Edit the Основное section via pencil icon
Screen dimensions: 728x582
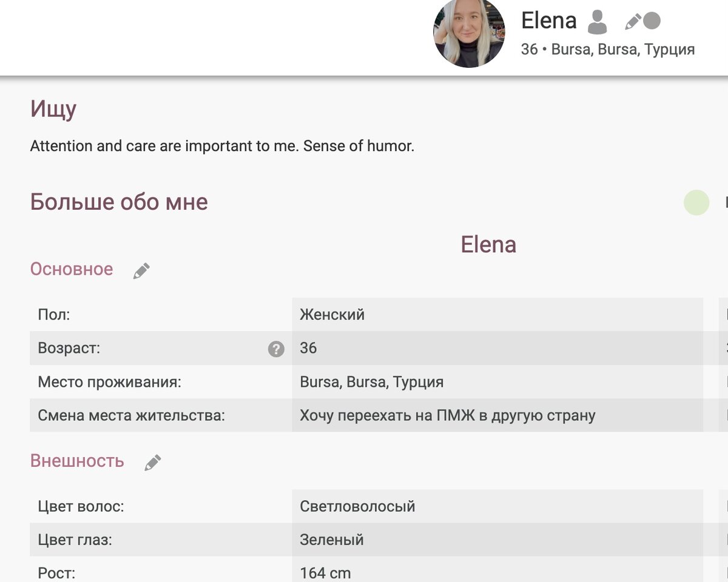click(141, 270)
